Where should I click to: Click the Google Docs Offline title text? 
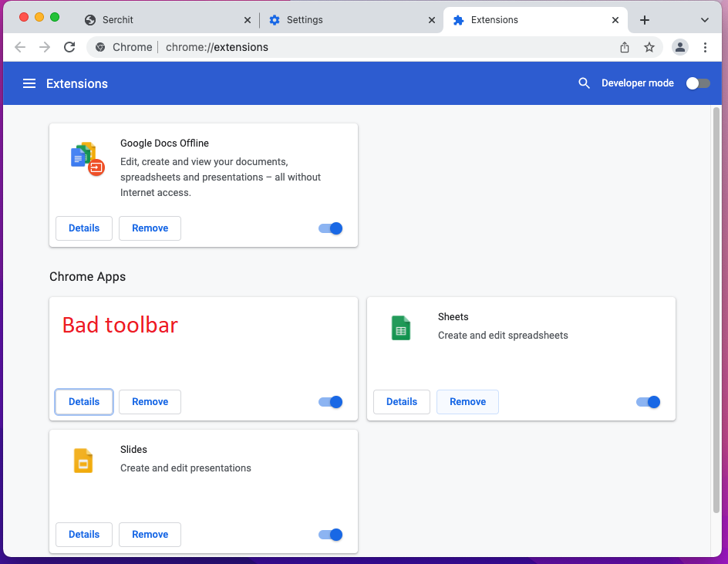[164, 143]
